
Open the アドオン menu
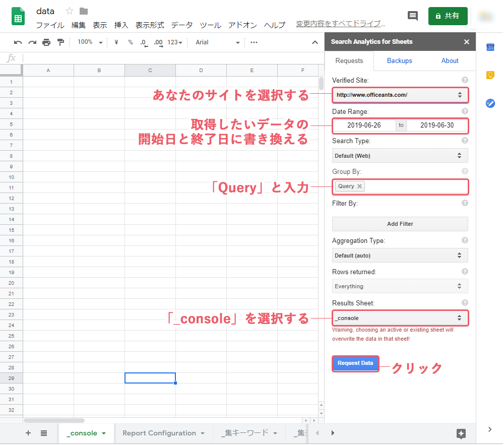[x=243, y=25]
